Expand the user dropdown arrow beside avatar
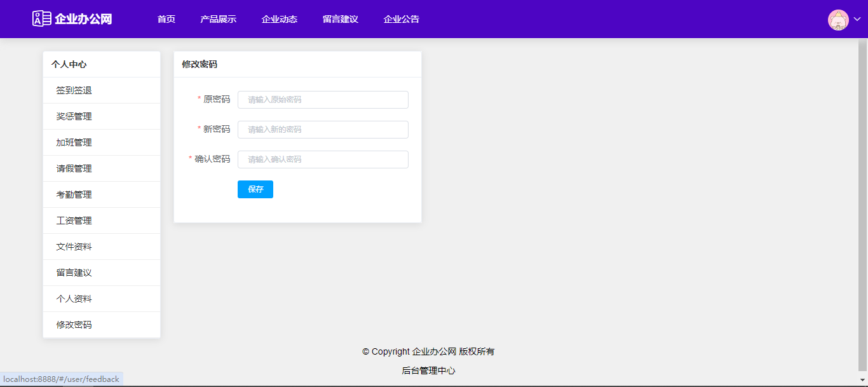 point(857,20)
